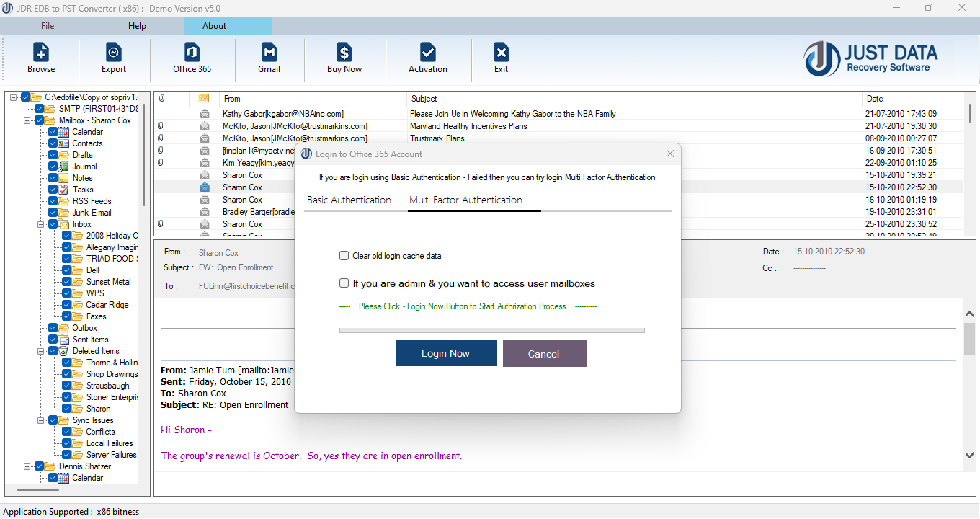The image size is (980, 519).
Task: Open the Help menu
Action: coord(136,25)
